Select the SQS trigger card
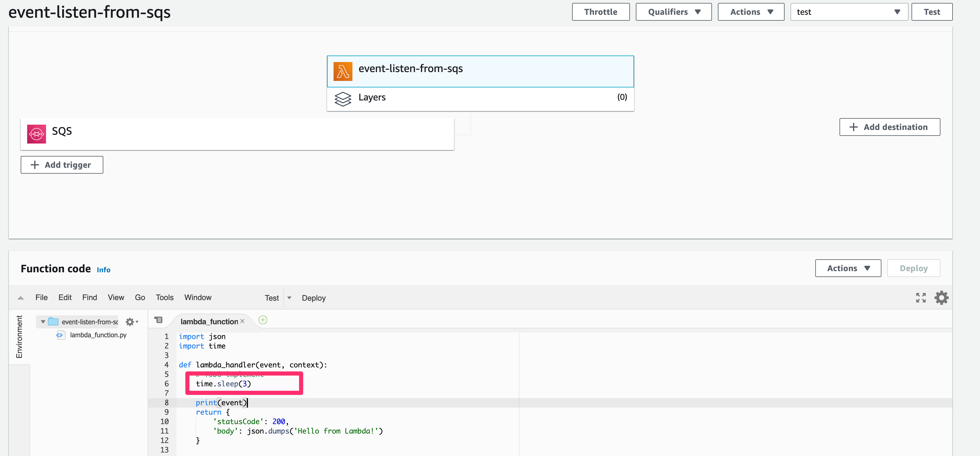 coord(237,134)
